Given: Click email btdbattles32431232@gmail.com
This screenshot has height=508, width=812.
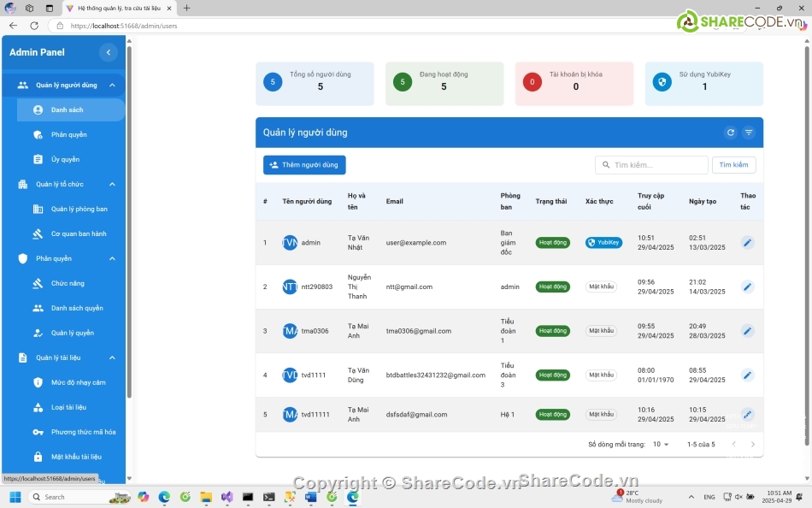Looking at the screenshot, I should pyautogui.click(x=436, y=375).
